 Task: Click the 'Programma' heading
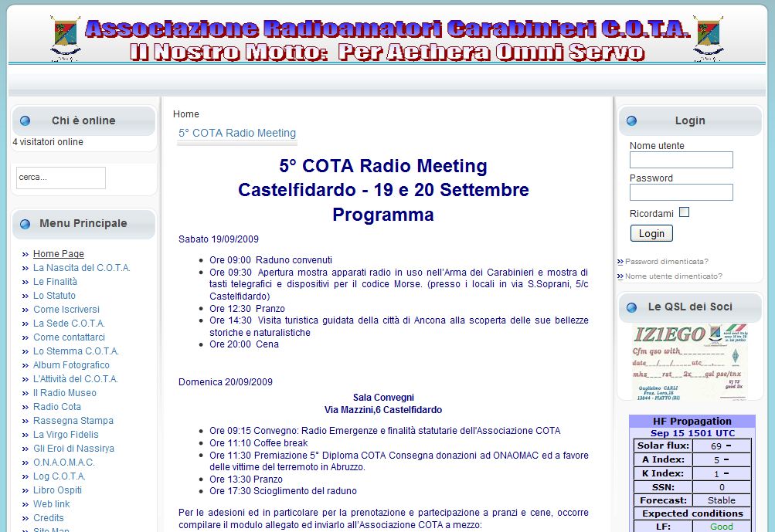point(383,215)
